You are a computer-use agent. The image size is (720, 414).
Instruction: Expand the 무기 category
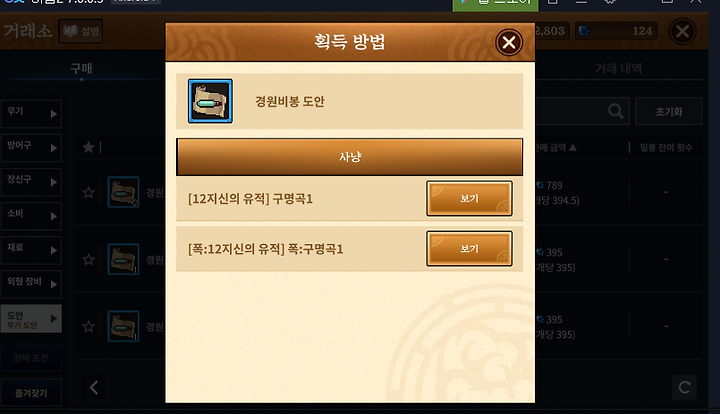(31, 113)
